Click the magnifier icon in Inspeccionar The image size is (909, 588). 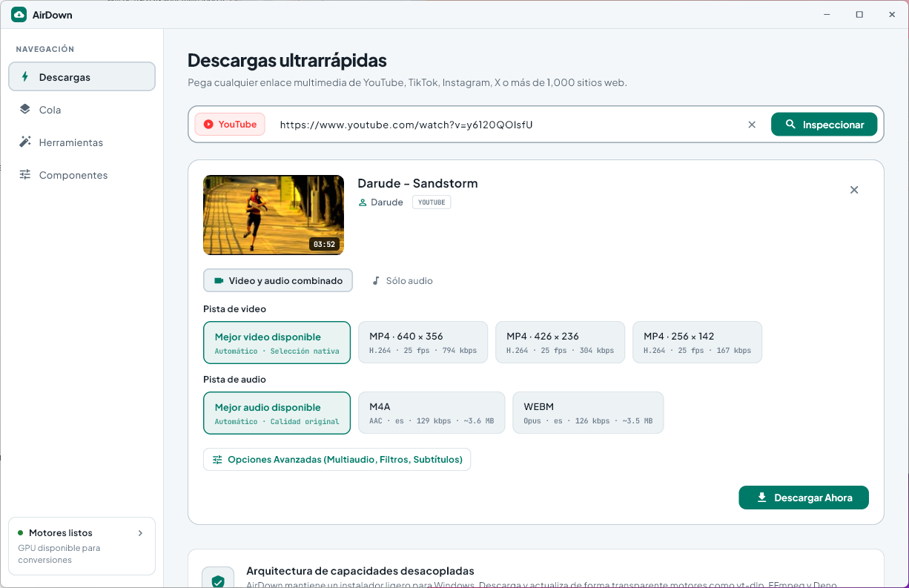click(x=790, y=125)
